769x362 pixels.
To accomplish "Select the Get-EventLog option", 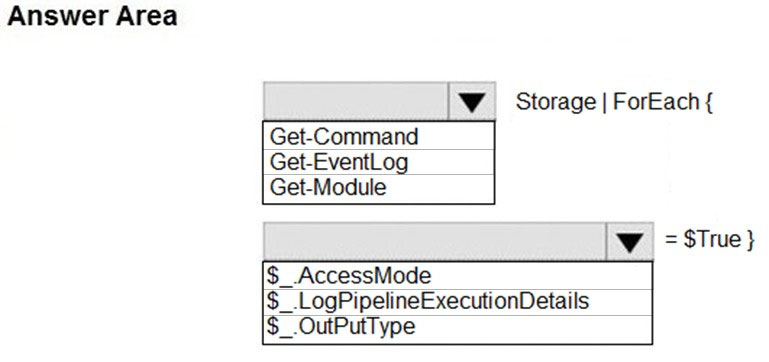I will tap(378, 162).
